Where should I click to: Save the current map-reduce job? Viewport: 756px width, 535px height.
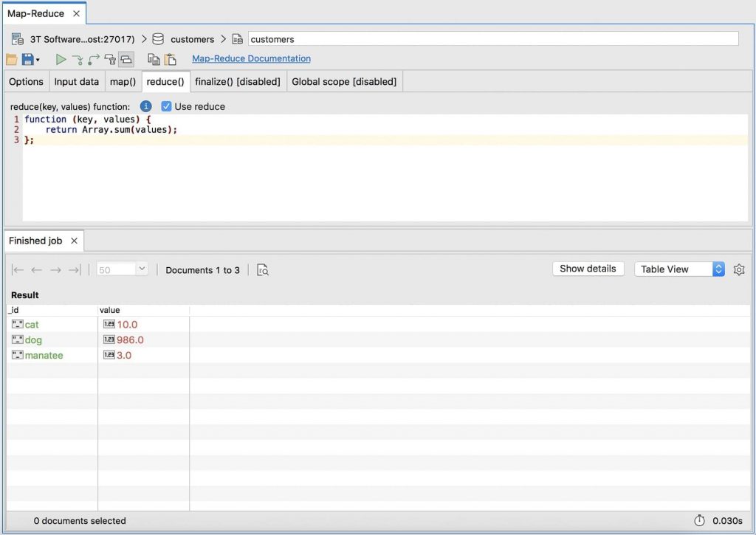coord(27,59)
